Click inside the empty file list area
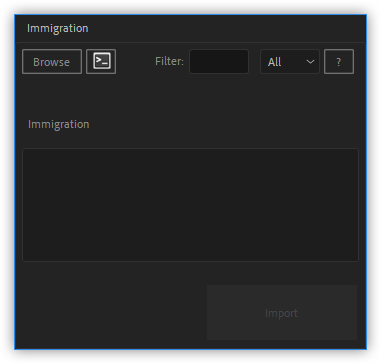 tap(190, 205)
